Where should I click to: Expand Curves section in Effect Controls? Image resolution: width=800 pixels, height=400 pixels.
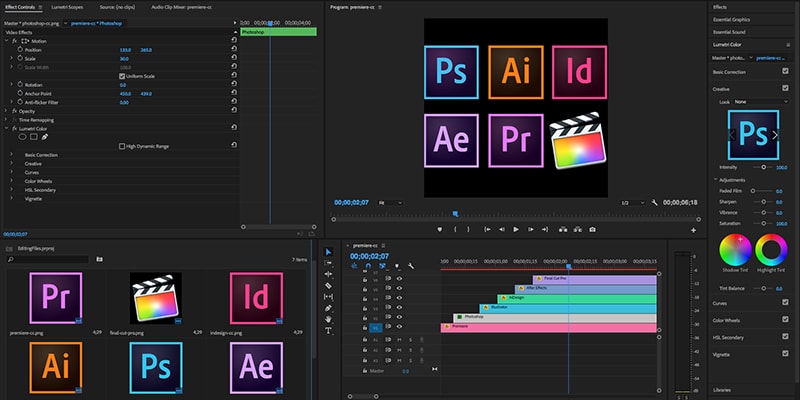(11, 172)
